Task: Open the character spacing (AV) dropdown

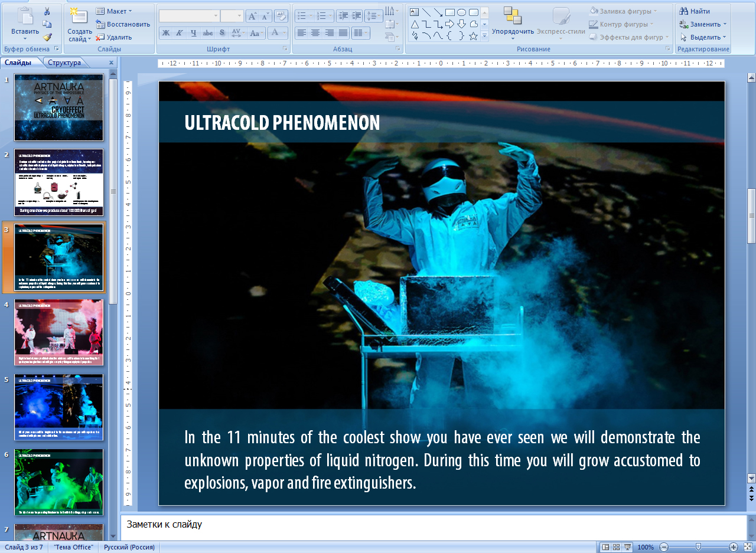Action: [x=237, y=33]
